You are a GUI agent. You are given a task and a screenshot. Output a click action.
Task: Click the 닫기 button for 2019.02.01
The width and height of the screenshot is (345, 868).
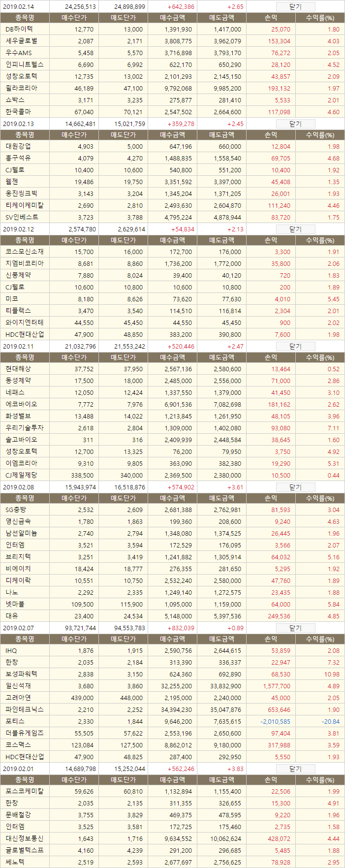295,769
